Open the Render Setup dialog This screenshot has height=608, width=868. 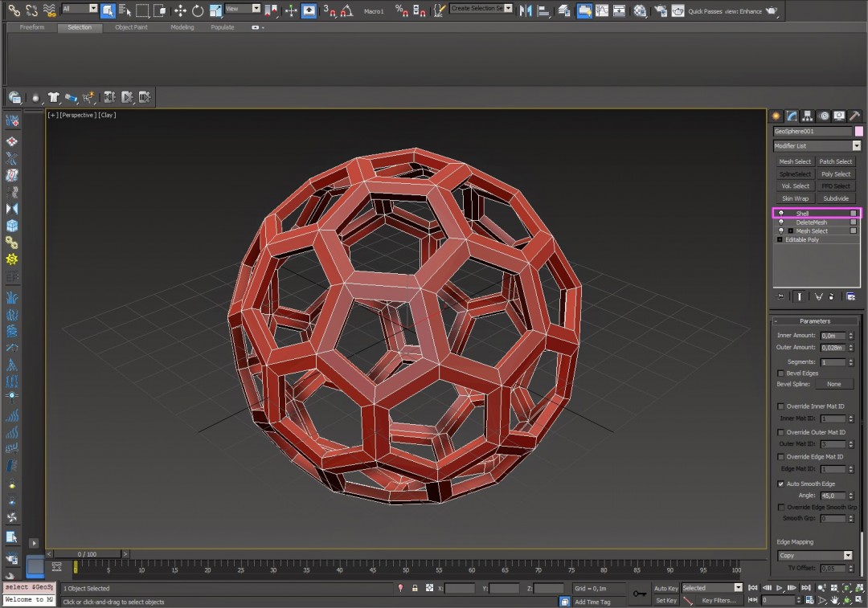click(x=661, y=10)
